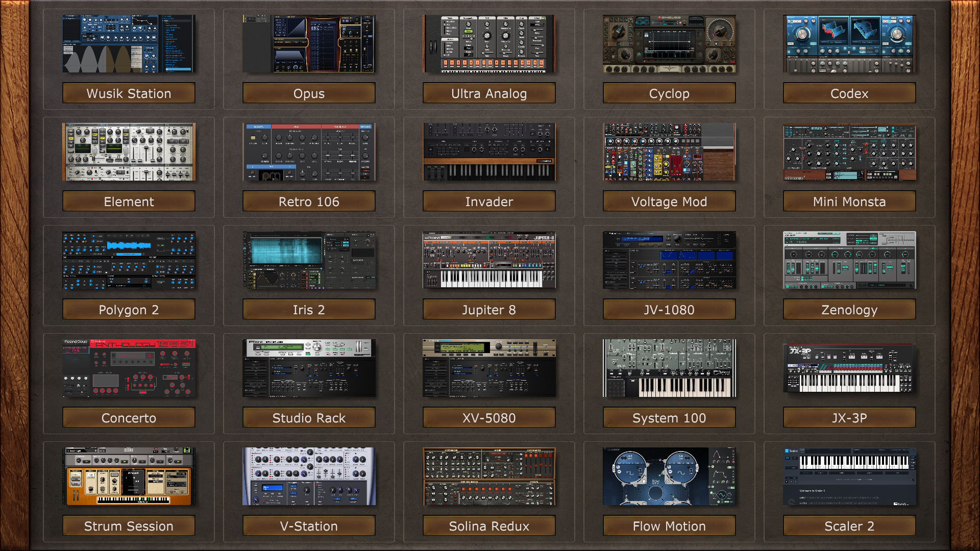Viewport: 980px width, 551px height.
Task: Click the Wusik Station label button
Action: 129,93
